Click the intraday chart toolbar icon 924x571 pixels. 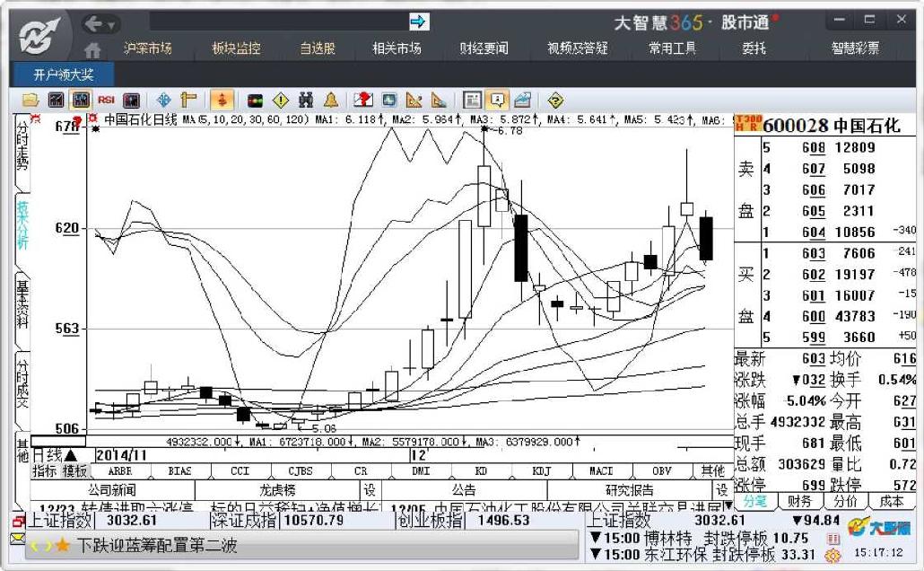pos(56,101)
